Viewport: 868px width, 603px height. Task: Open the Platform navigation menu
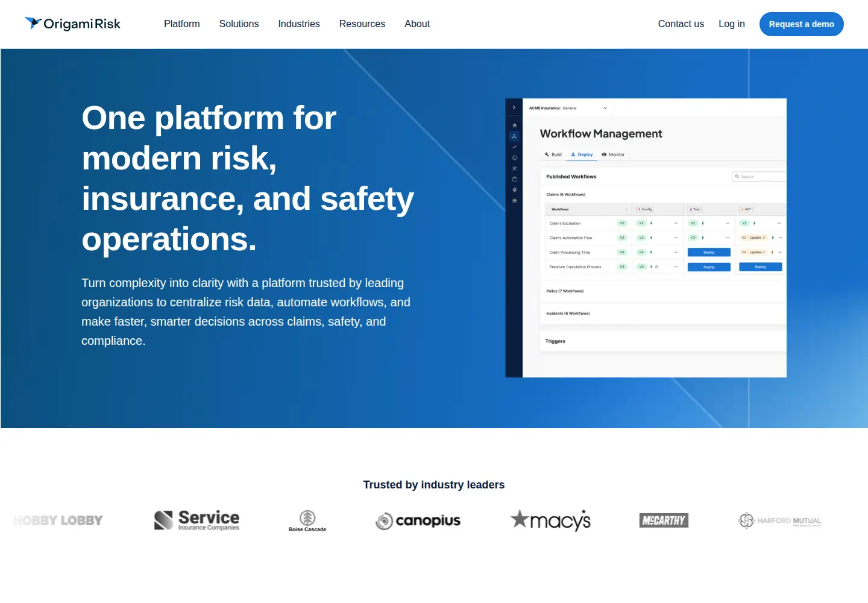tap(181, 24)
